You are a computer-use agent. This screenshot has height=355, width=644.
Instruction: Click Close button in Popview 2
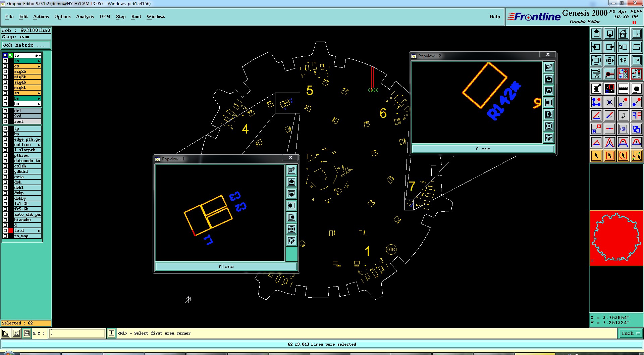(483, 149)
